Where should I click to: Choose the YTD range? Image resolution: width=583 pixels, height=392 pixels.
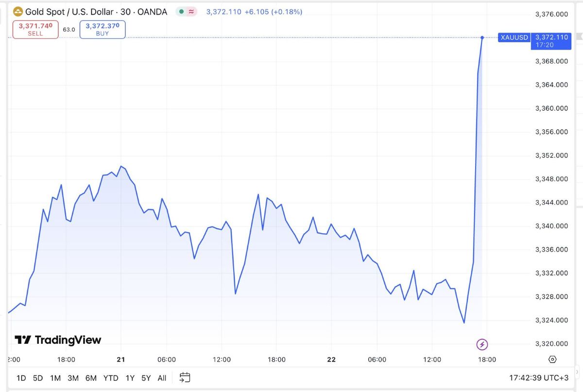coord(111,378)
